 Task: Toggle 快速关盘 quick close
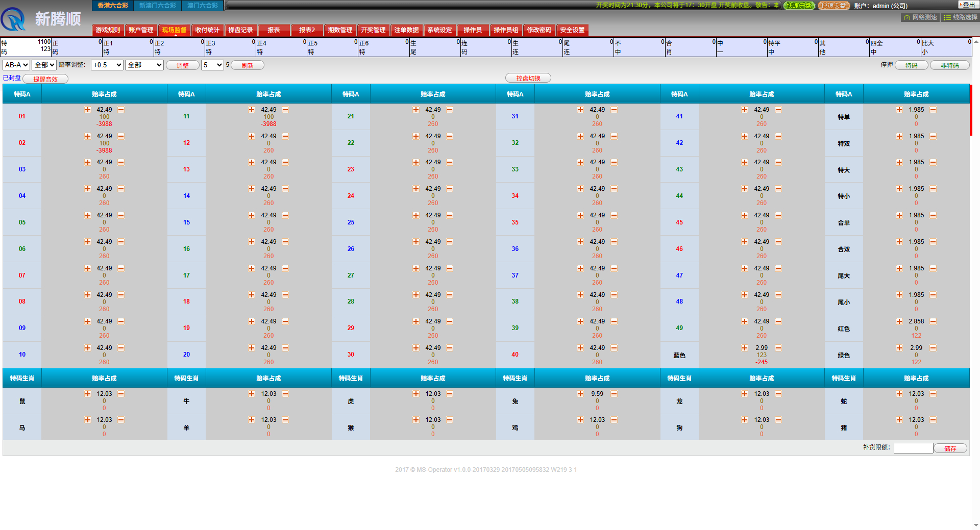[x=833, y=6]
